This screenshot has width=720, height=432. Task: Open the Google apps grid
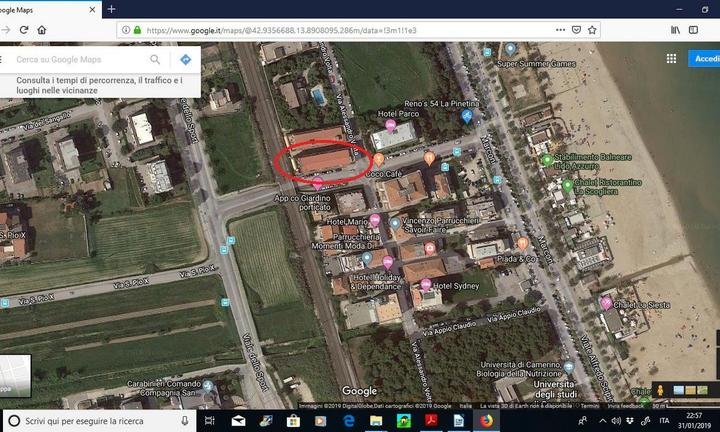click(x=672, y=59)
